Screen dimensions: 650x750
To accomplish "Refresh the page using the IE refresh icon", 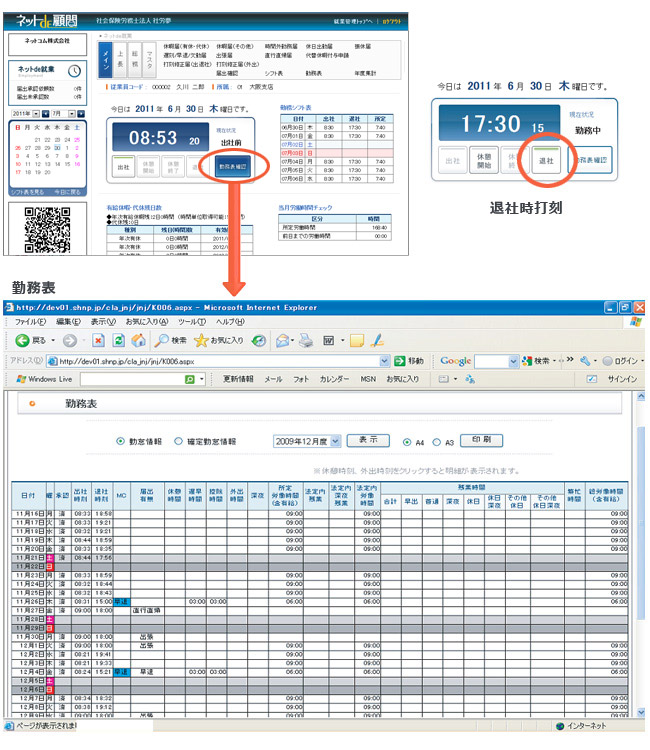I will pyautogui.click(x=118, y=341).
